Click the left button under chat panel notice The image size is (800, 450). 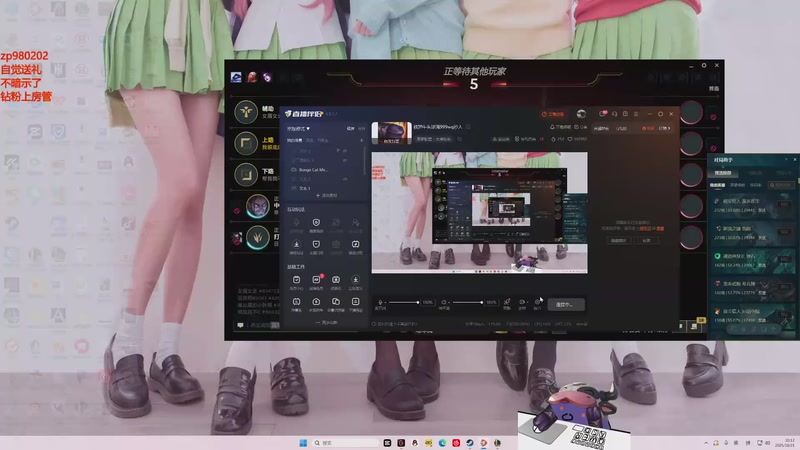click(618, 240)
